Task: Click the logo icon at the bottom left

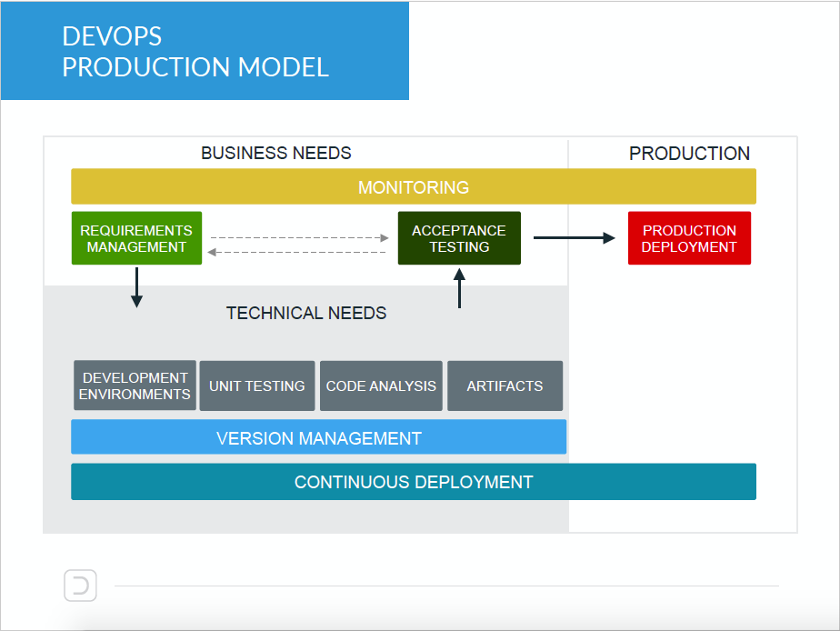Action: click(80, 585)
